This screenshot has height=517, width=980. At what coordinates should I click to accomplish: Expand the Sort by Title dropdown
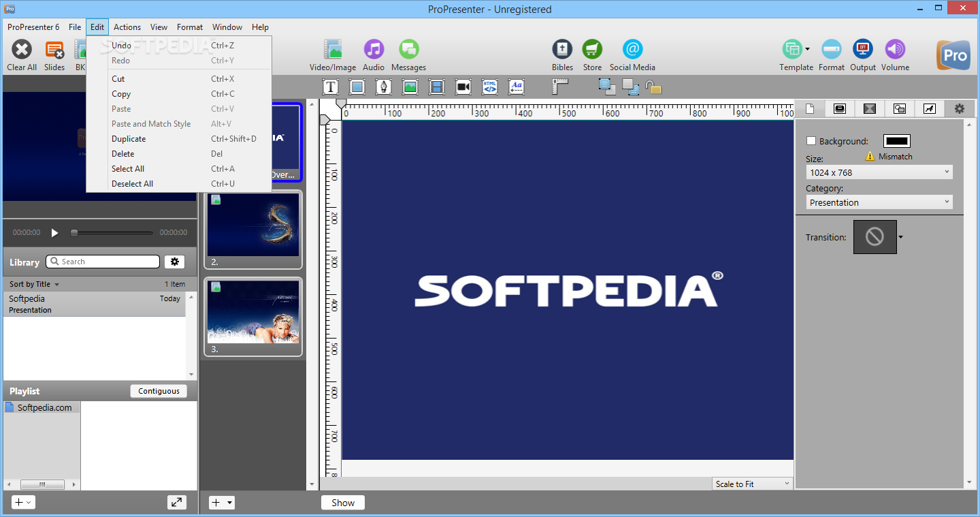click(x=35, y=284)
